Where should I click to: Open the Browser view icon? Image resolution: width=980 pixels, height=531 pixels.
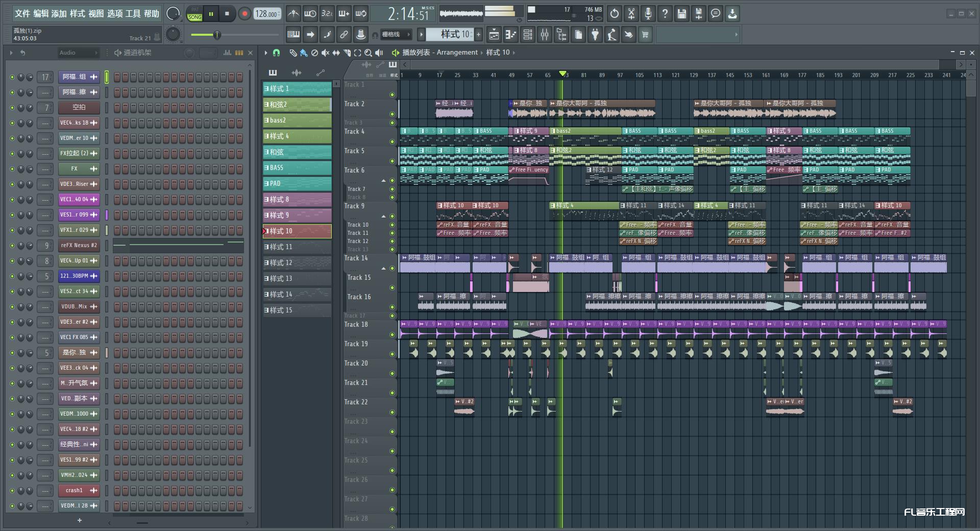(x=561, y=35)
